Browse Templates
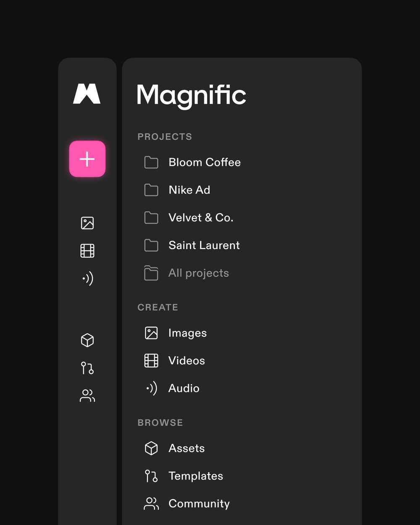 [196, 476]
